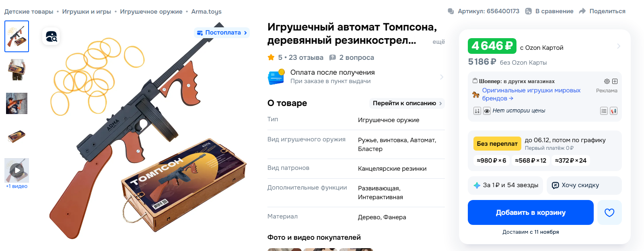Select the boxed packaging photo thumbnail
The height and width of the screenshot is (251, 644).
click(x=16, y=137)
